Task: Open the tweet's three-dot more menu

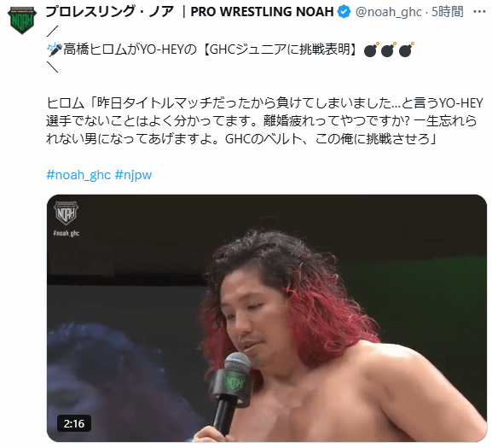Action: pyautogui.click(x=479, y=12)
